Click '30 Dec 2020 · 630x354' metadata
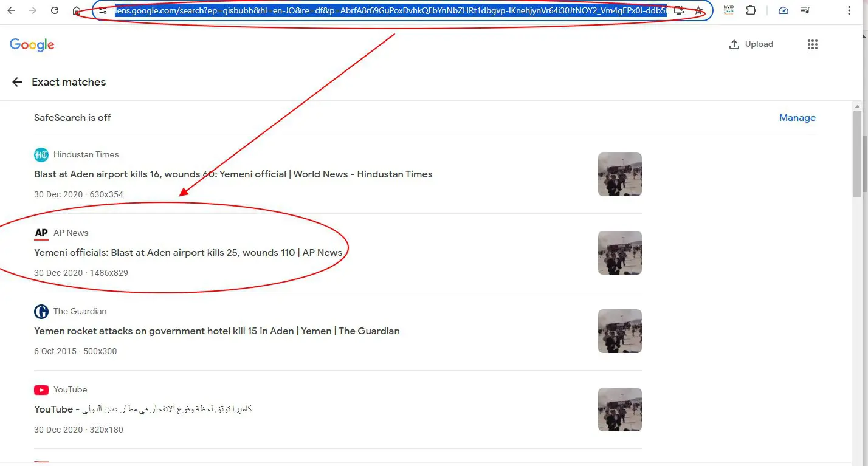Screen dimensions: 868x466 coord(78,195)
